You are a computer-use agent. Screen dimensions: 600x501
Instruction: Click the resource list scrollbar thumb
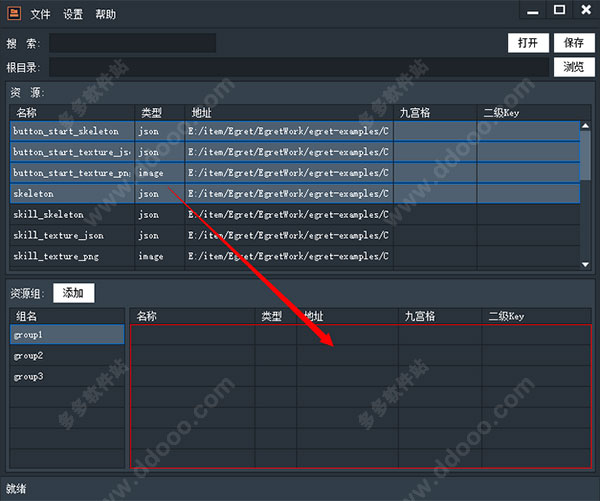(x=585, y=155)
